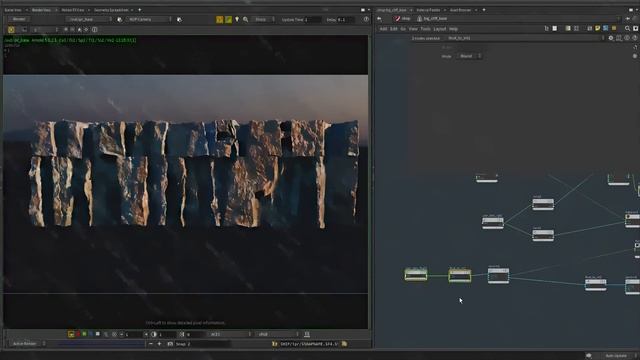Open the Geometry Spreadsheet tab
The width and height of the screenshot is (640, 360).
tap(111, 10)
